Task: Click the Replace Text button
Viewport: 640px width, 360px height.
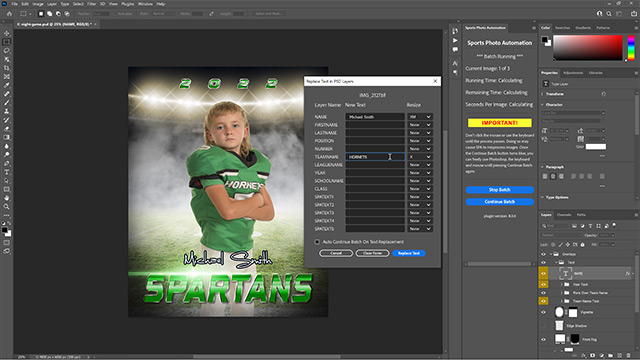Action: [x=409, y=253]
